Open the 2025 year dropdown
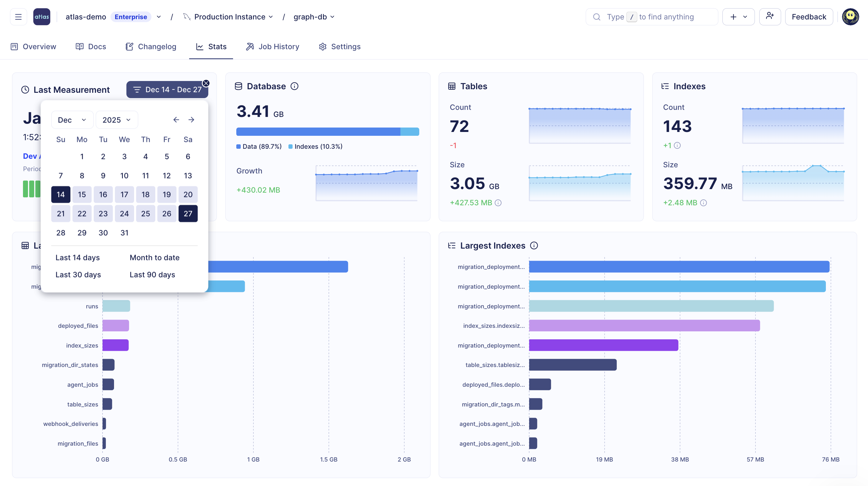 pos(117,120)
